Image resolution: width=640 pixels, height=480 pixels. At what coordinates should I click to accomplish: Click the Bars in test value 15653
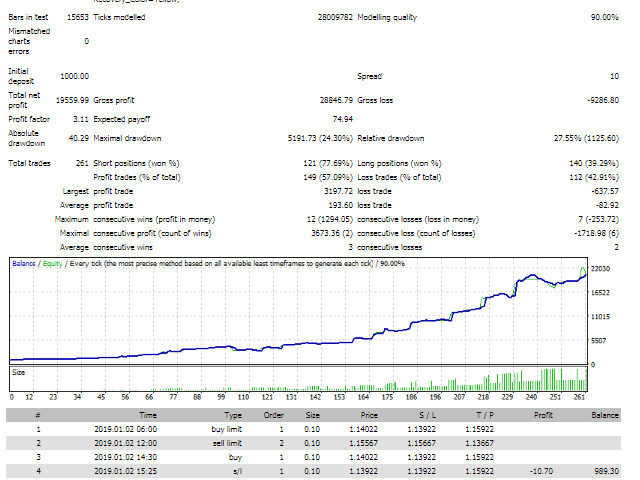(78, 17)
